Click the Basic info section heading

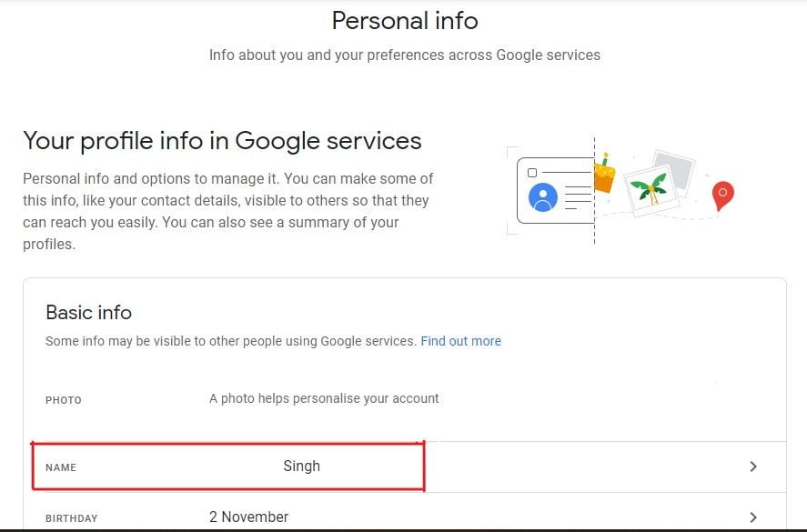click(x=88, y=313)
